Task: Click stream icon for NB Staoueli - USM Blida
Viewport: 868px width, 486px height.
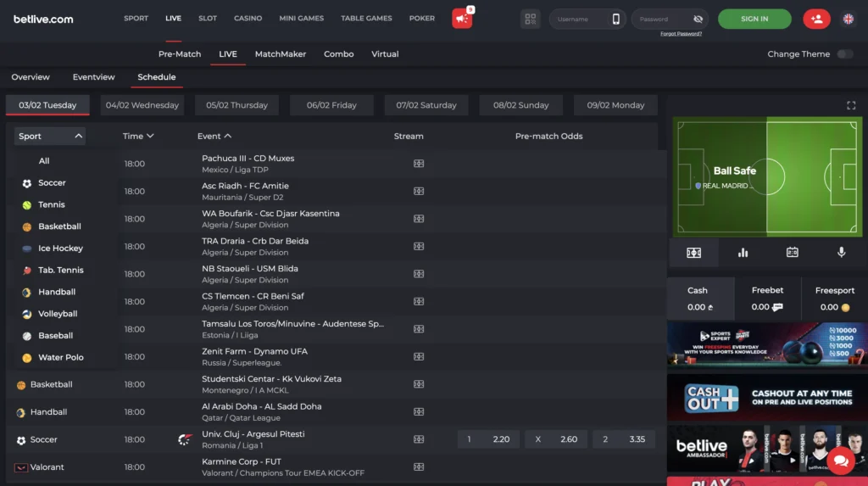Action: (419, 274)
